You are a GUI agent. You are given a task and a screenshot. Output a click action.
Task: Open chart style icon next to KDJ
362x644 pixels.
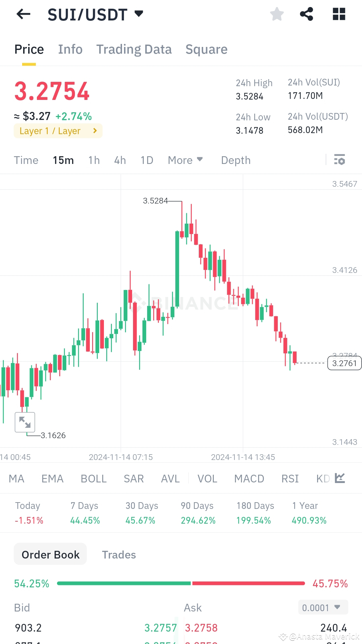point(340,478)
